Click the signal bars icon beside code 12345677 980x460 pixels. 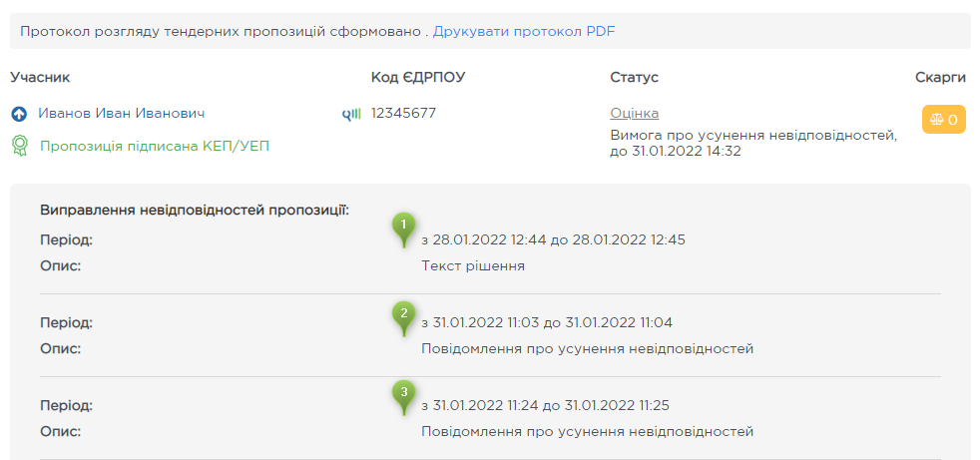click(x=351, y=114)
